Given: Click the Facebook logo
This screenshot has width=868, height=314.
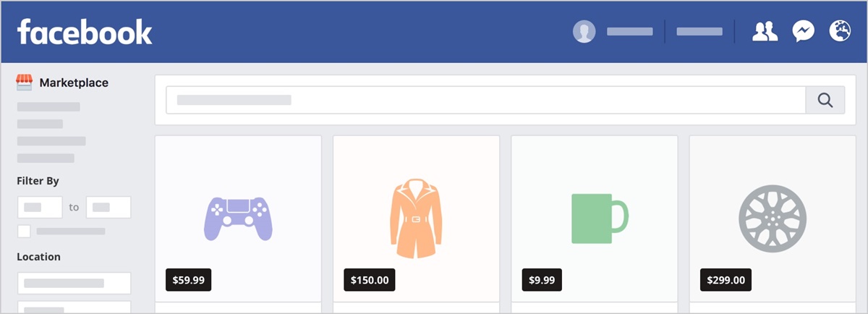Looking at the screenshot, I should 85,32.
